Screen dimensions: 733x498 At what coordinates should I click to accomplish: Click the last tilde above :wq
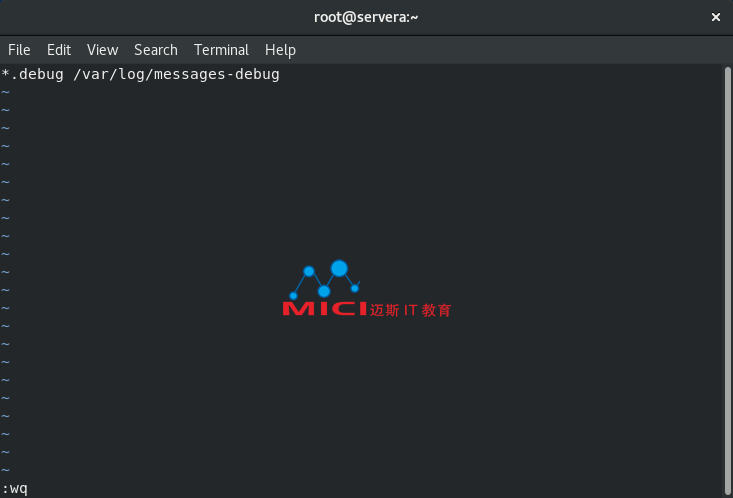[x=5, y=470]
